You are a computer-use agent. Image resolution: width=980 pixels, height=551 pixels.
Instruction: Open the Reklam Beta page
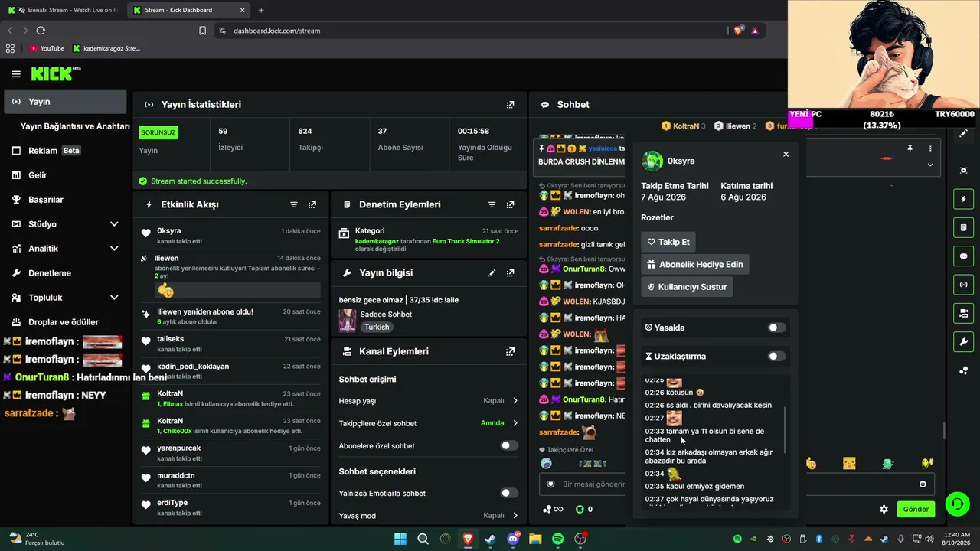(x=64, y=151)
